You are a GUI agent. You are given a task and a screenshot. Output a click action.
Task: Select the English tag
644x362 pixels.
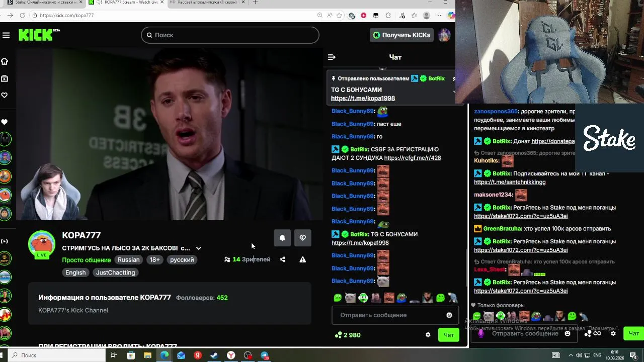click(x=75, y=273)
